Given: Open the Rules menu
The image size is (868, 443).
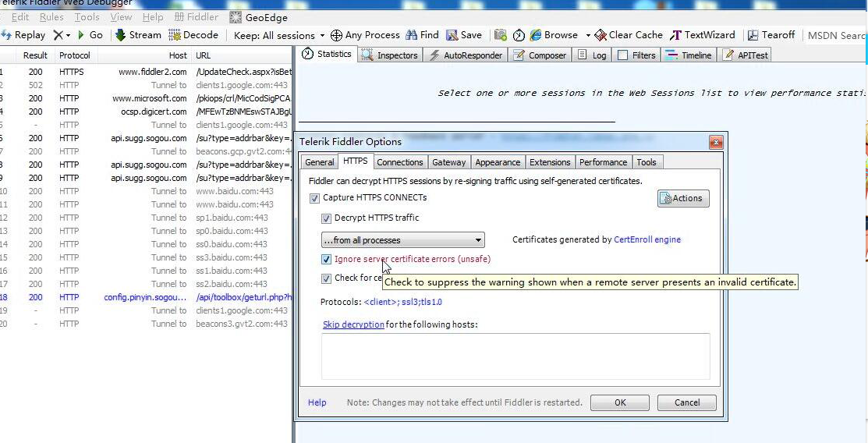Looking at the screenshot, I should click(x=51, y=17).
